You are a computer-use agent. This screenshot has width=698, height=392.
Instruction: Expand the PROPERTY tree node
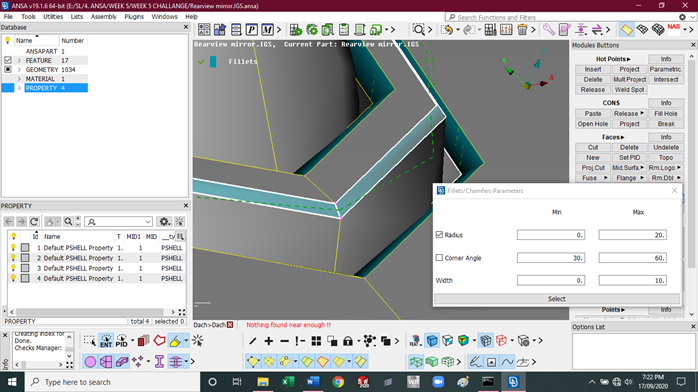pos(19,88)
